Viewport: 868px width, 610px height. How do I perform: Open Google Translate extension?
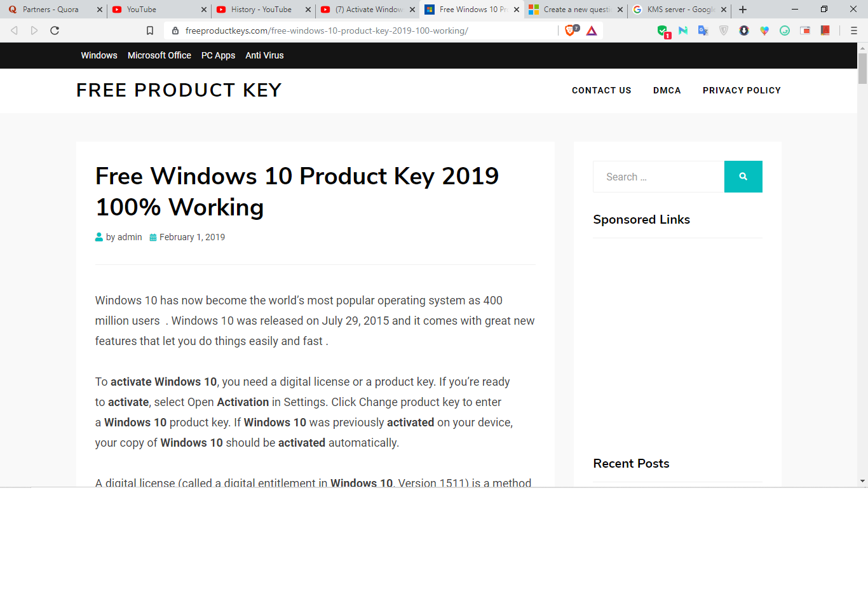coord(703,30)
